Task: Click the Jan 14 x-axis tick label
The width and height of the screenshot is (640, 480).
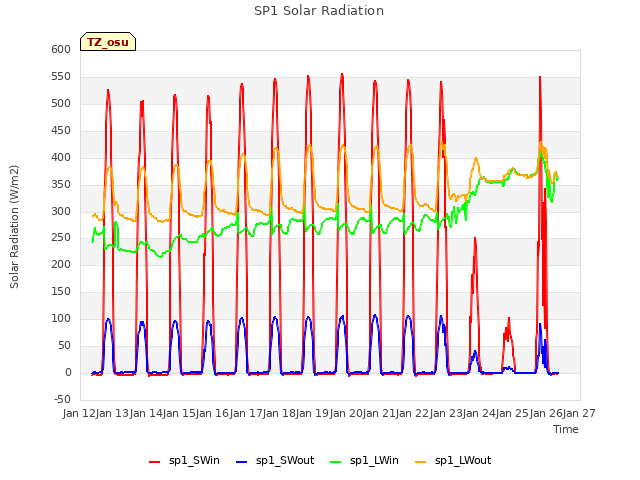Action: [x=146, y=413]
